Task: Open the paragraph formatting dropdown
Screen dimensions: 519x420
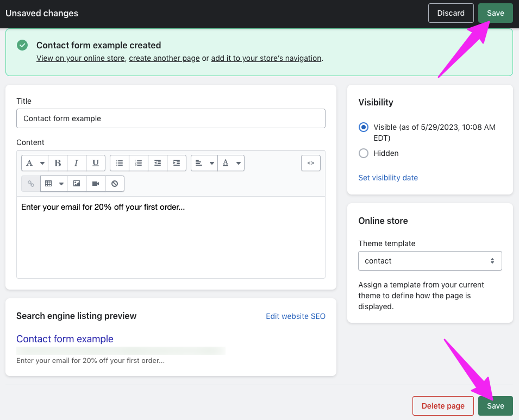Action: pyautogui.click(x=34, y=162)
